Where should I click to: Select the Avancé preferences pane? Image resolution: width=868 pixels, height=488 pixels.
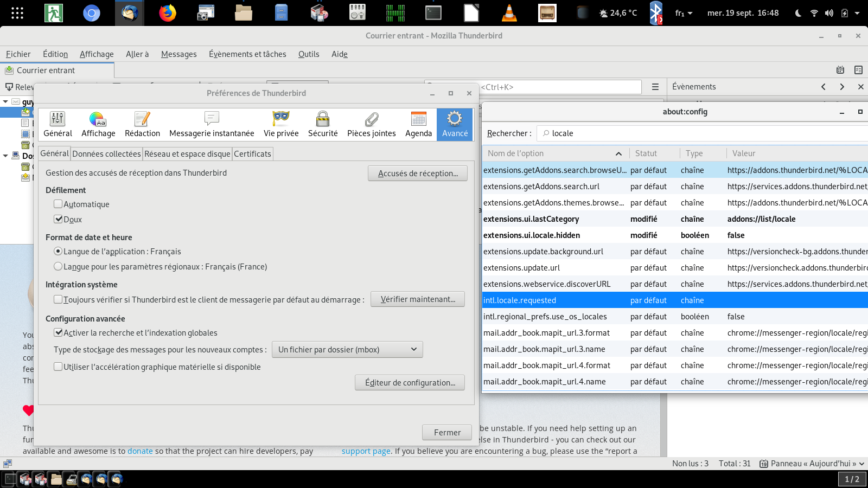[455, 125]
